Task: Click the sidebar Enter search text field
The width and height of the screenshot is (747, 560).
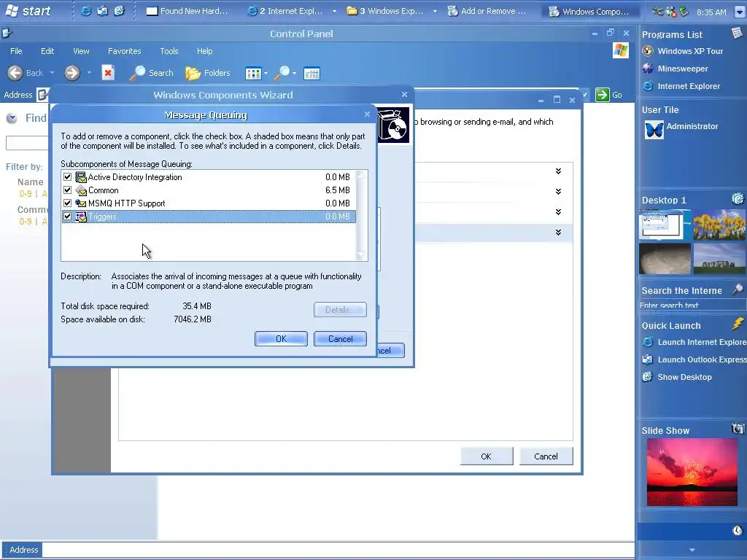Action: 692,305
